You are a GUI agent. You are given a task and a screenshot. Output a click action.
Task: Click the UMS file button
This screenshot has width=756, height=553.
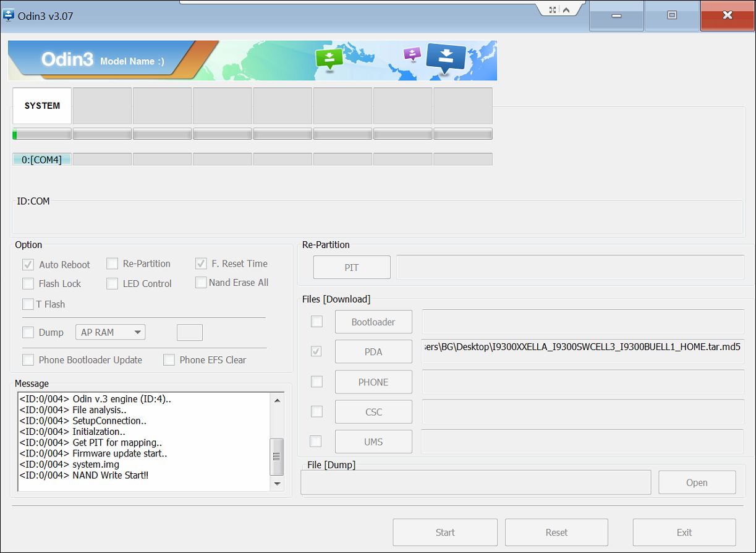[x=373, y=442]
